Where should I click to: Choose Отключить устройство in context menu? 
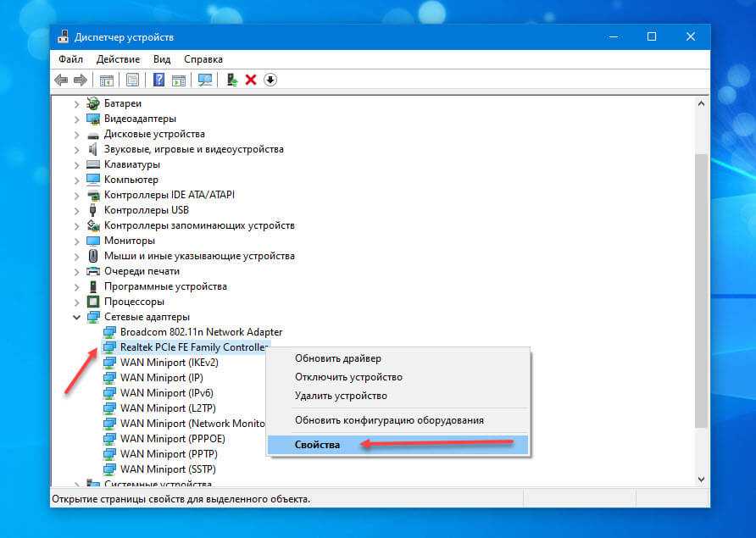pos(348,377)
